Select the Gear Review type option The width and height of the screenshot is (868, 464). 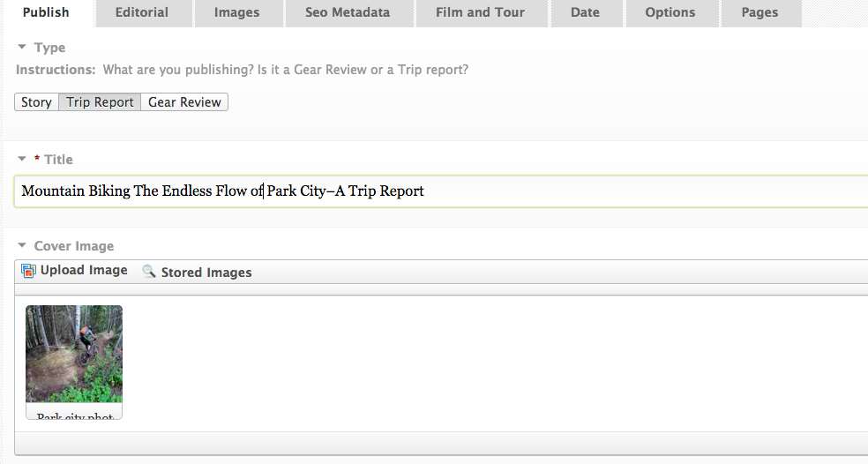pyautogui.click(x=184, y=101)
